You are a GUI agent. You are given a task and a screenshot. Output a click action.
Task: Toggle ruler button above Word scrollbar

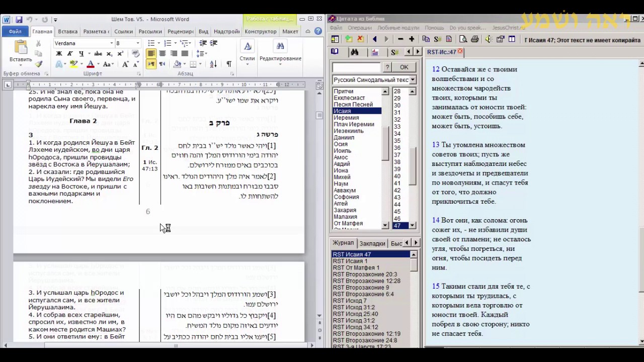tap(319, 85)
